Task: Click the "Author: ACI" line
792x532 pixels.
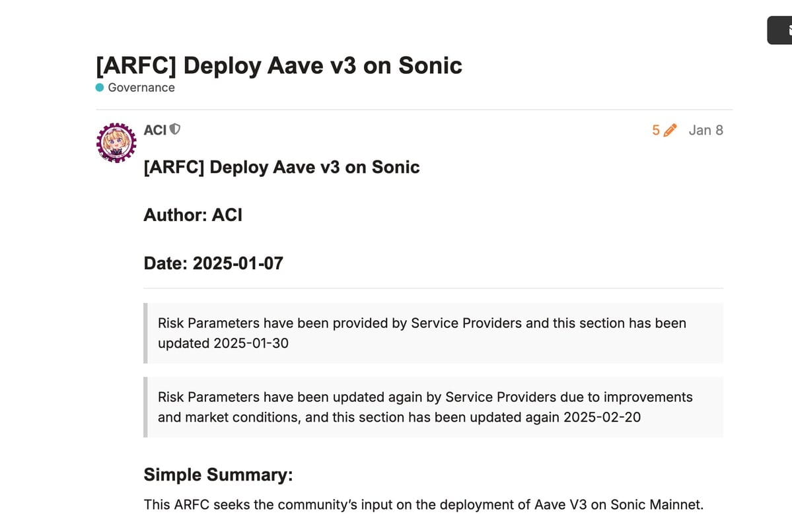Action: tap(193, 215)
